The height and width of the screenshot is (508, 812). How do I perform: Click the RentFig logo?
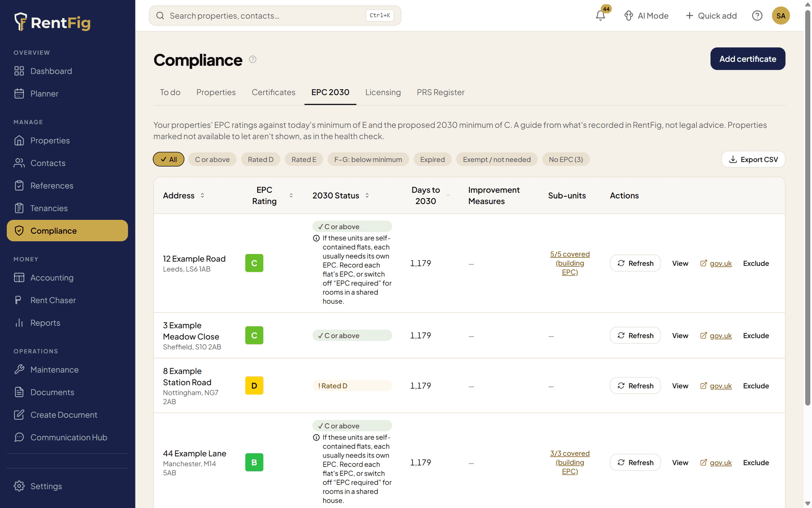[52, 22]
